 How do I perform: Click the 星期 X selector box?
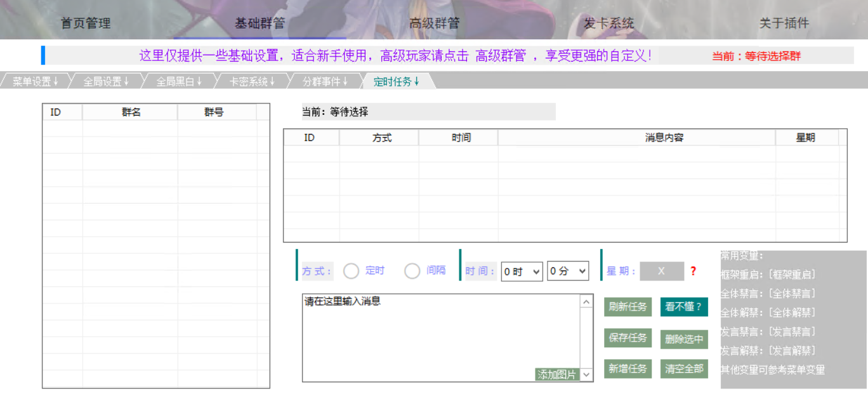(662, 271)
